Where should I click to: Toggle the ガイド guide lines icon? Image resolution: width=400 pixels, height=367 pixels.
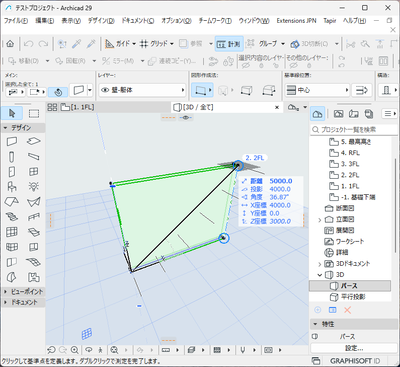tap(109, 44)
